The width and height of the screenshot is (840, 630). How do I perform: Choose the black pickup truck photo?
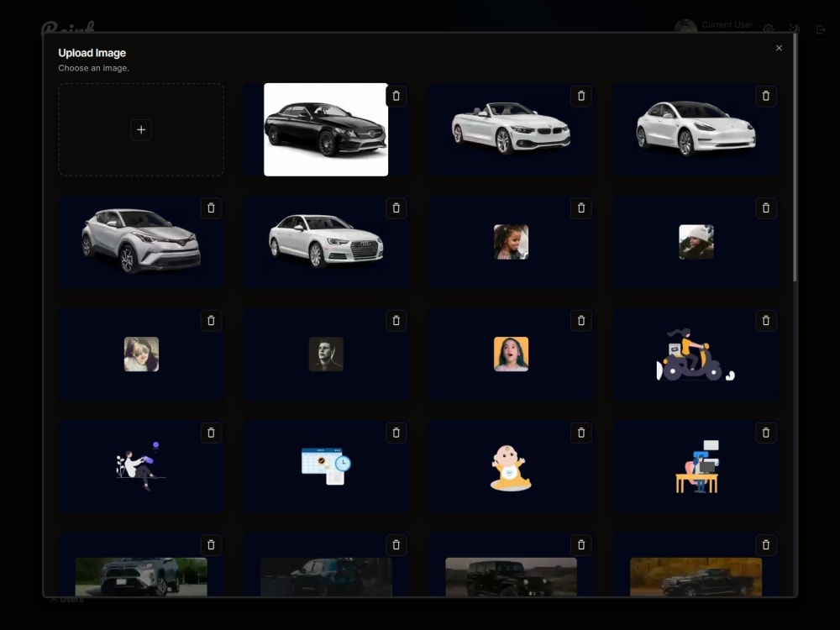click(x=696, y=577)
